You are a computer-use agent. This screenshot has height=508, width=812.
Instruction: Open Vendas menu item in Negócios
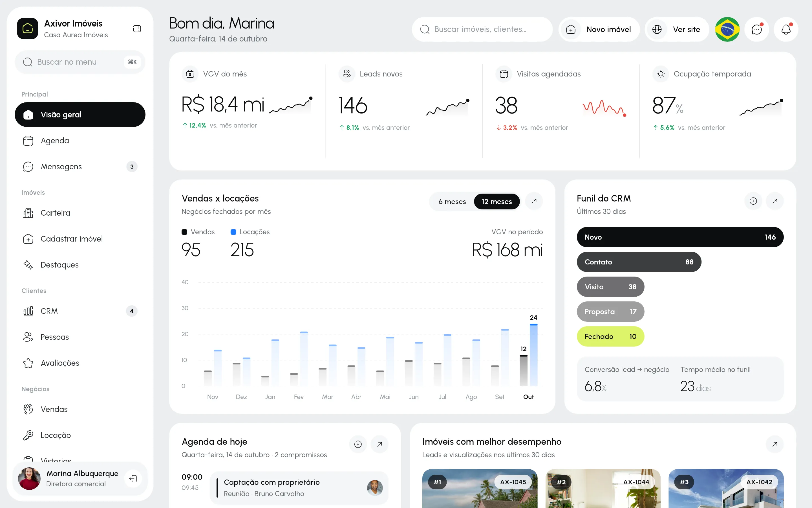[80, 409]
